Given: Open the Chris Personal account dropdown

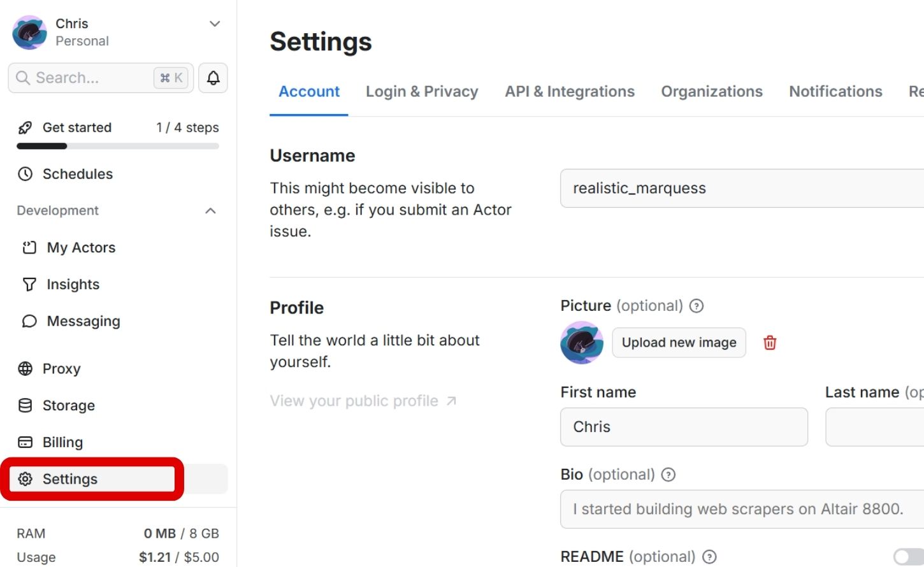Looking at the screenshot, I should [x=215, y=24].
